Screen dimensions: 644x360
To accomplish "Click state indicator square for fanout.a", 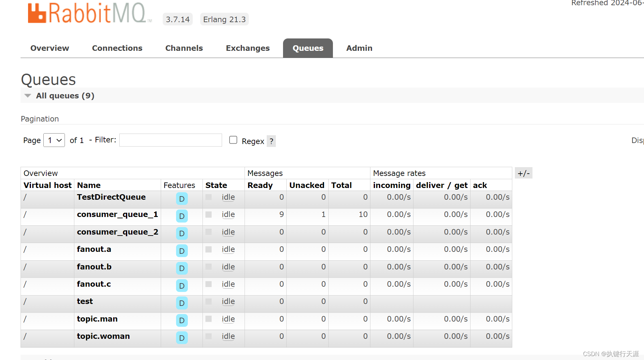I will pyautogui.click(x=209, y=249).
